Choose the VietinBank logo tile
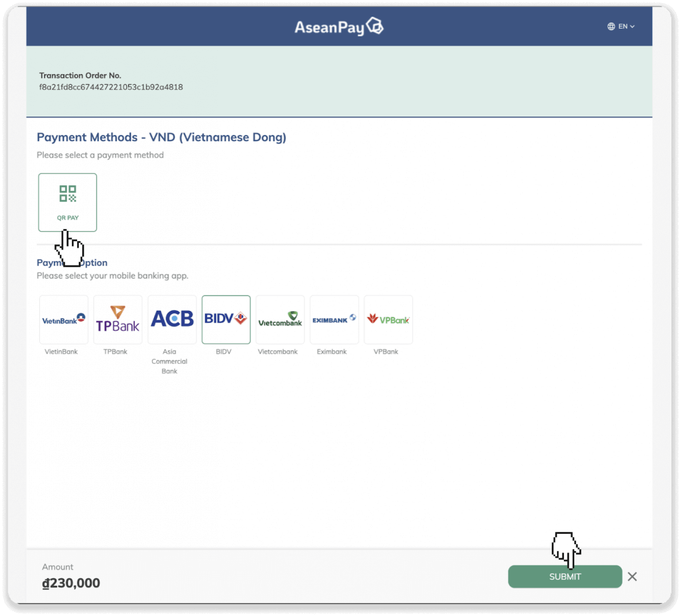This screenshot has width=681, height=616. click(64, 319)
